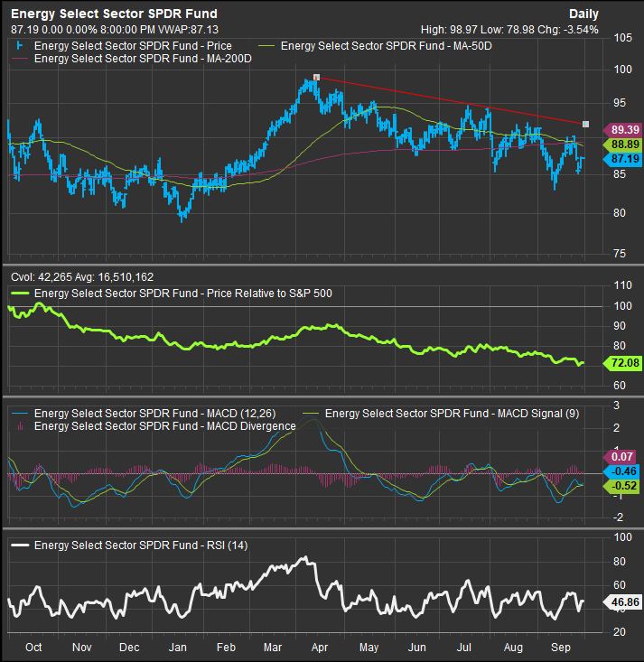644x662 pixels.
Task: Click the 89.39 MA-200D value tag
Action: tap(623, 130)
